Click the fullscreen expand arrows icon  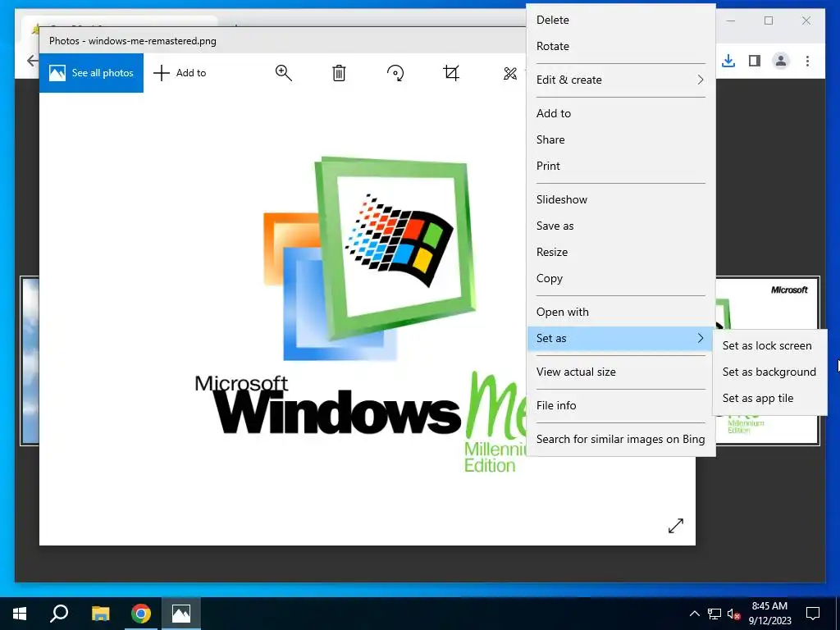(676, 526)
